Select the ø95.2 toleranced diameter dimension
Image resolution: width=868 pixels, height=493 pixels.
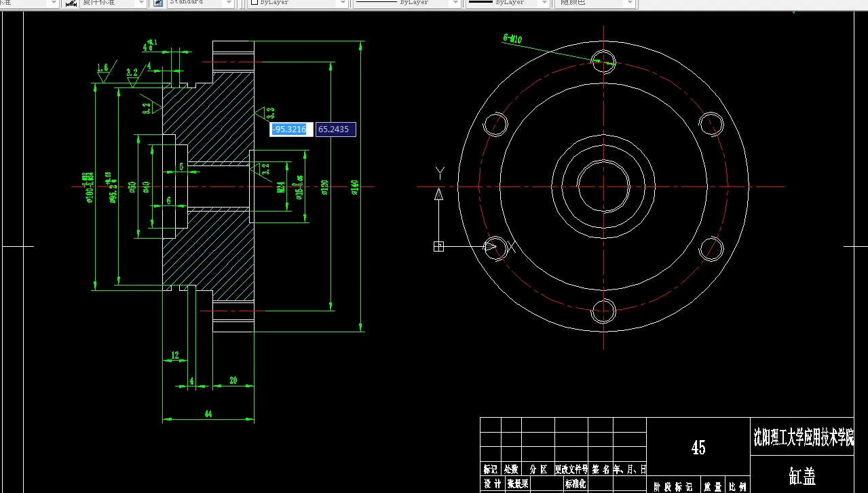tap(111, 186)
